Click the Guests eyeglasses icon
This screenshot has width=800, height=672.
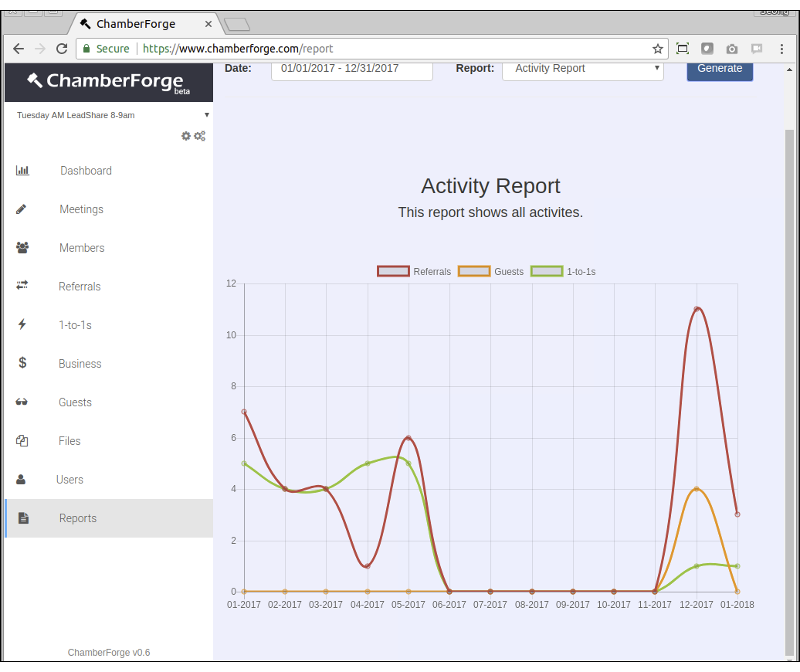22,402
